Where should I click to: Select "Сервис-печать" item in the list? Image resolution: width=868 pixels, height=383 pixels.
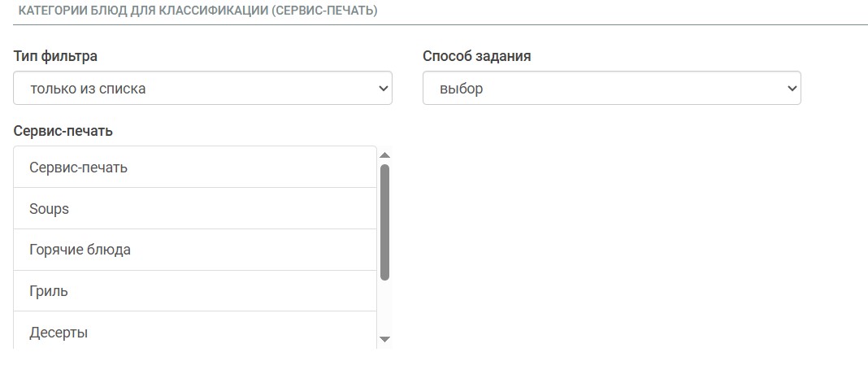78,168
